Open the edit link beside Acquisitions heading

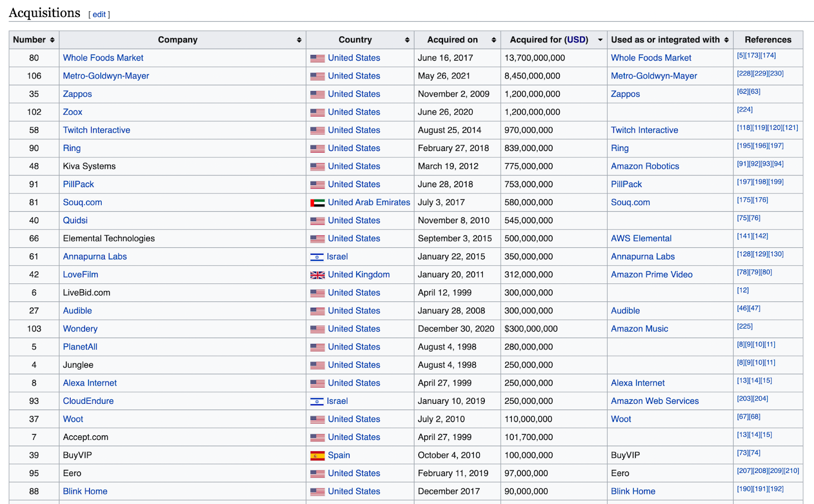click(99, 14)
